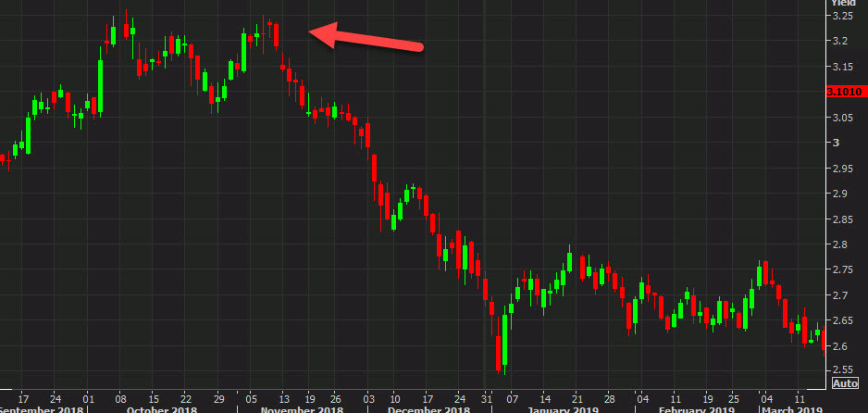Click the 2.6 yield axis label
This screenshot has height=413, width=868.
tap(839, 346)
